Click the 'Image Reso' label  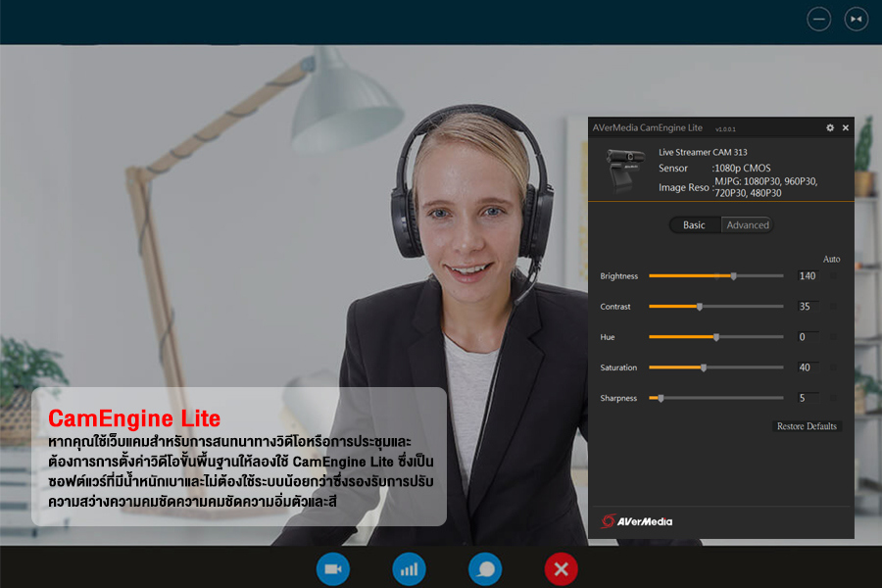coord(683,187)
